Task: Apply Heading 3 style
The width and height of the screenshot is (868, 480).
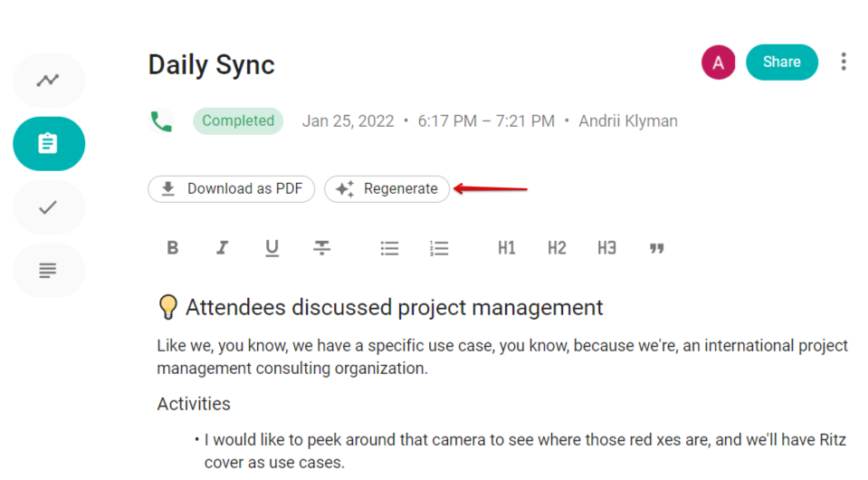Action: click(x=606, y=248)
